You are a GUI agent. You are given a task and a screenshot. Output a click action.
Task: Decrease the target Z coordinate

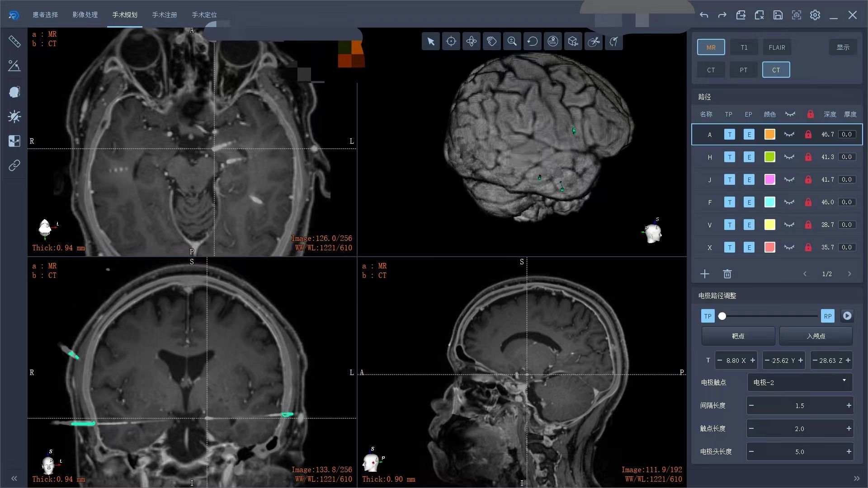click(x=815, y=361)
